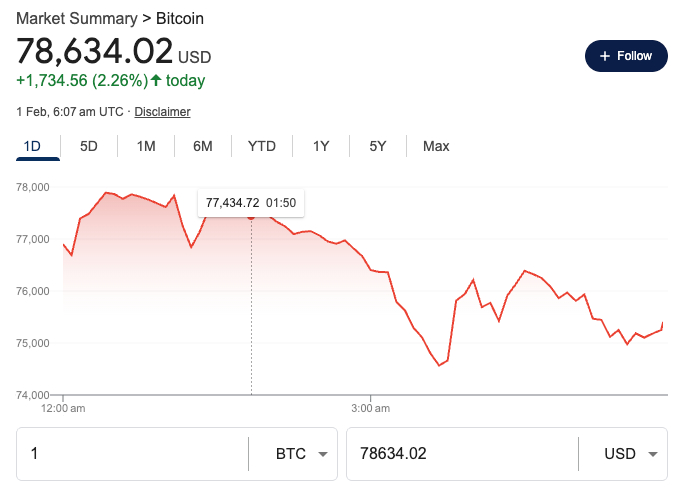Screen dimensions: 685x490
Task: Click the USD amount input field
Action: (x=460, y=454)
